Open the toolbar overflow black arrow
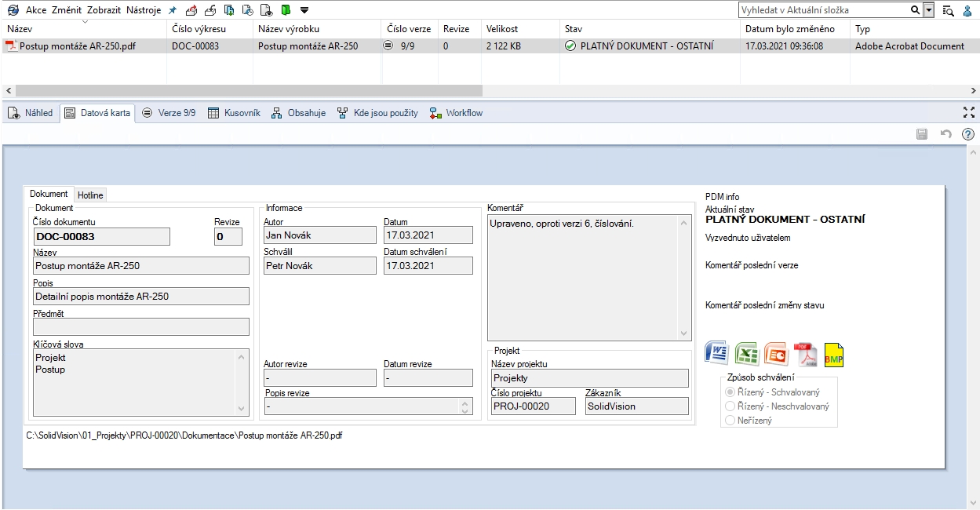Screen dimensions: 980x510 pos(304,11)
